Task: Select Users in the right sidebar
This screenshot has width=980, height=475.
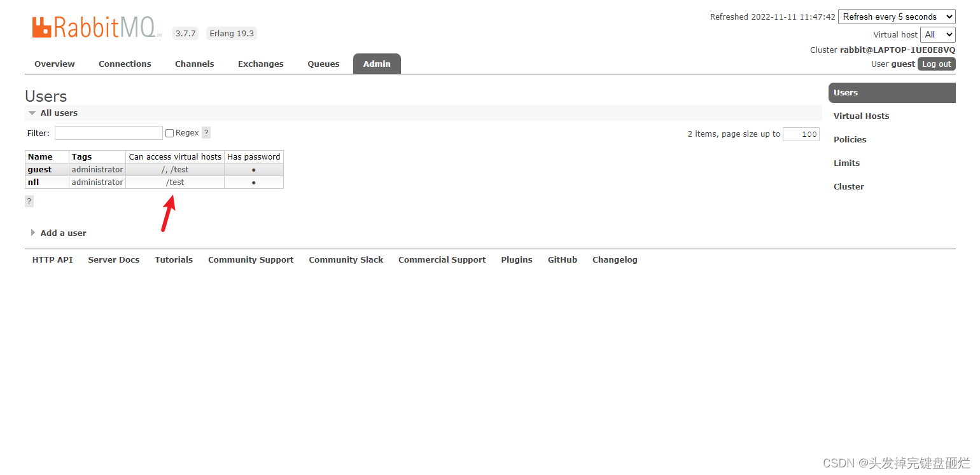Action: (892, 92)
